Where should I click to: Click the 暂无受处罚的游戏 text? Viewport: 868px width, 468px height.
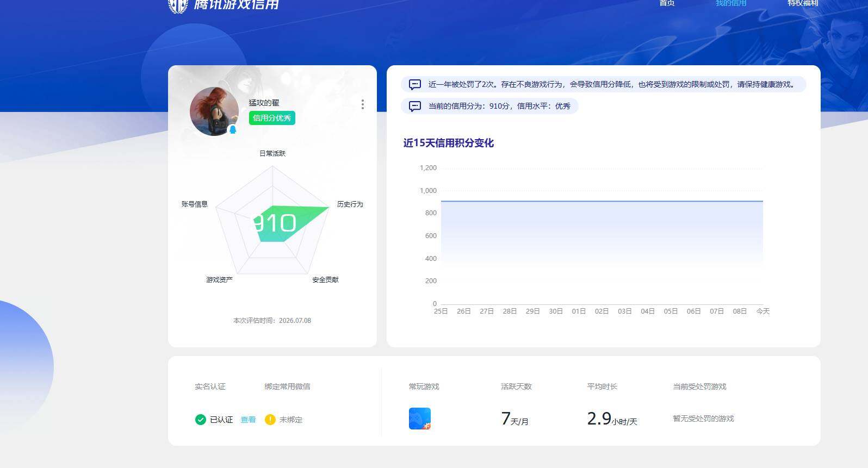click(703, 419)
